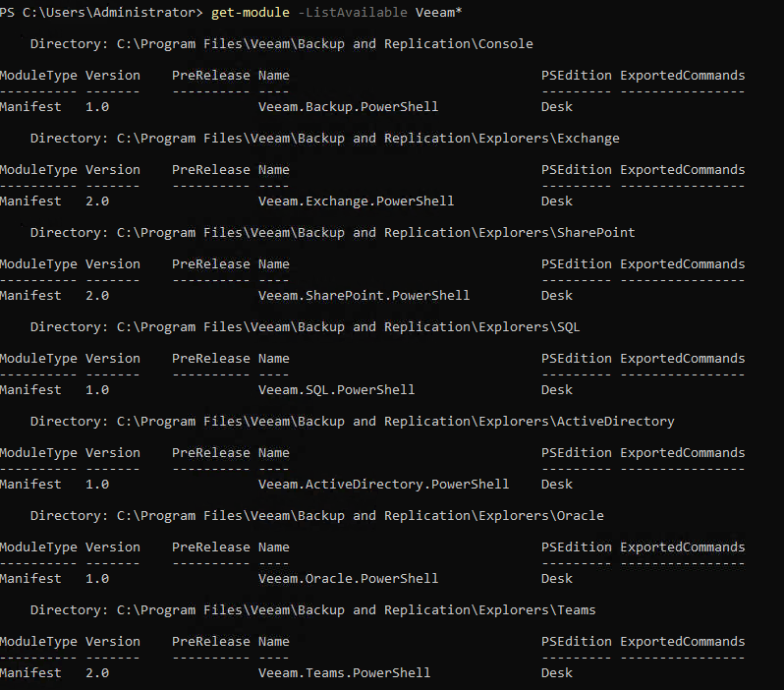Image resolution: width=784 pixels, height=690 pixels.
Task: Click the Explorers\Teams directory path line
Action: [x=313, y=610]
